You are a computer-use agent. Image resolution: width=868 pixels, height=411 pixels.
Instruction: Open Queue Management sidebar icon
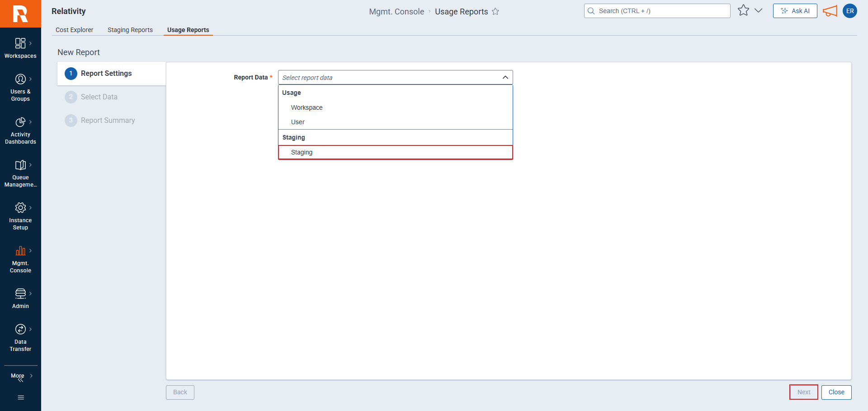[20, 165]
